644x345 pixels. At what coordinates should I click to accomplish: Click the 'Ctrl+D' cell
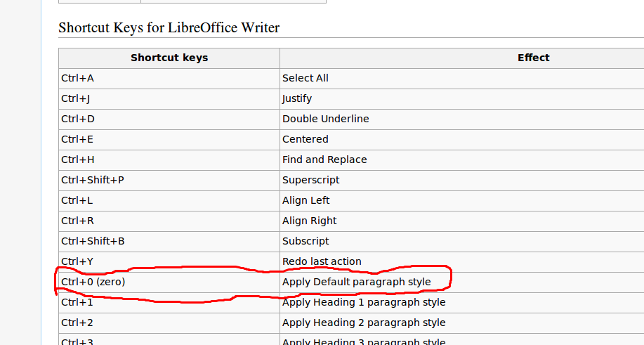169,119
